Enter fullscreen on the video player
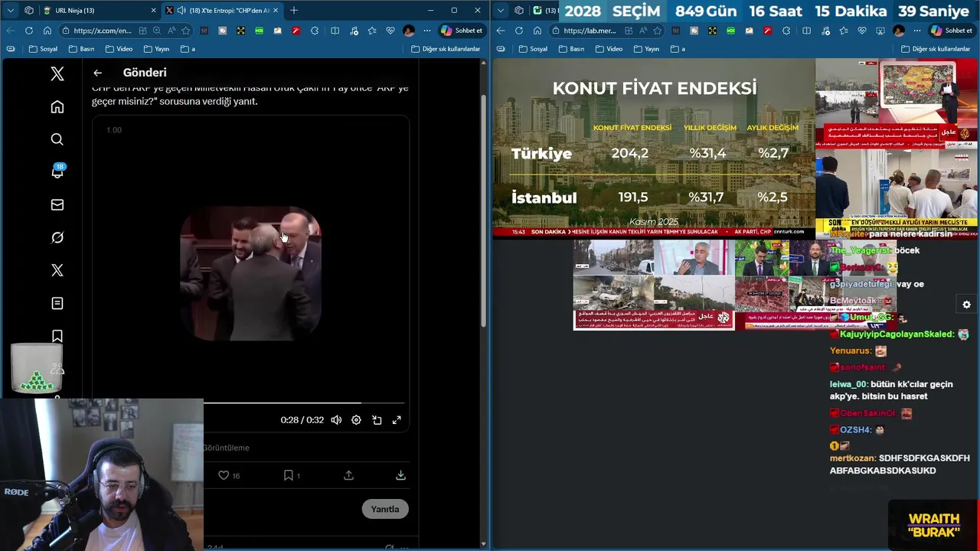The width and height of the screenshot is (980, 551). tap(397, 420)
